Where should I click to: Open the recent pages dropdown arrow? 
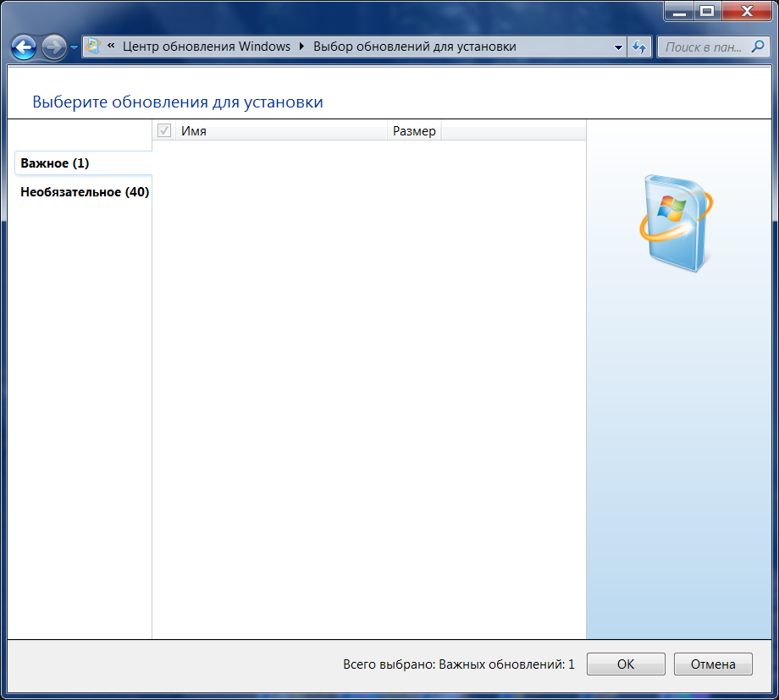[74, 47]
